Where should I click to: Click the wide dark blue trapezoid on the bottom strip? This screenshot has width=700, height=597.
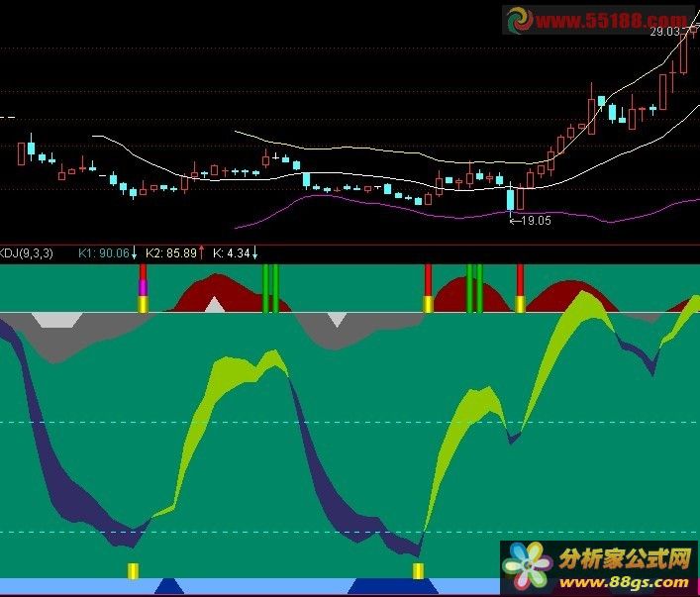point(393,586)
